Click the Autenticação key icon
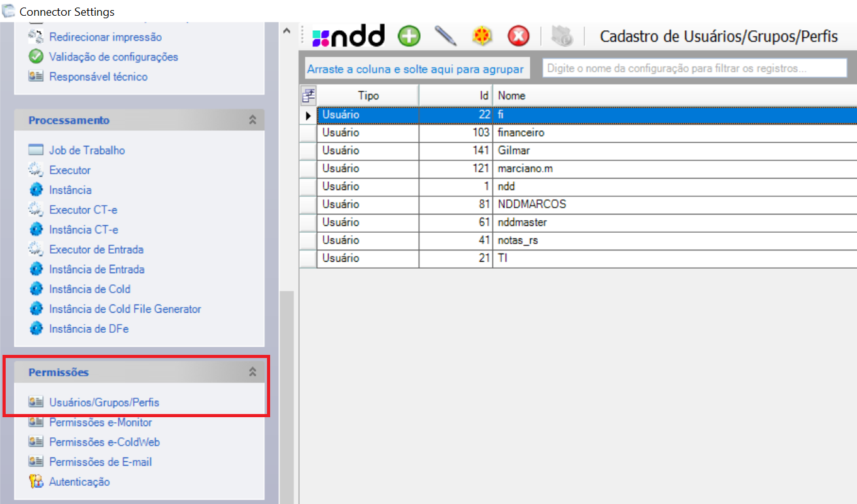The image size is (857, 504). pos(36,481)
